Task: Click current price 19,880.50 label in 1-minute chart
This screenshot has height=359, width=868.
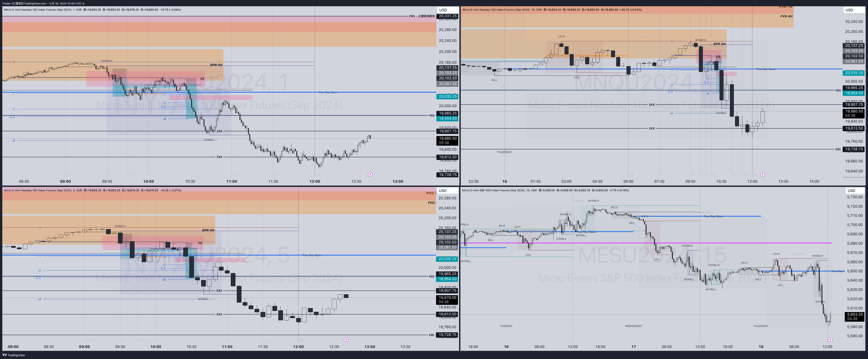Action: point(448,140)
